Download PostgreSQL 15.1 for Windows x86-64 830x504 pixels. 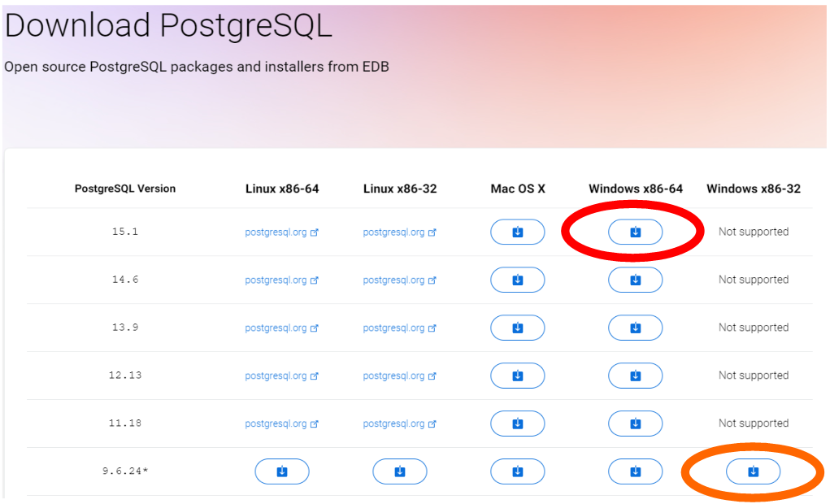pos(635,232)
